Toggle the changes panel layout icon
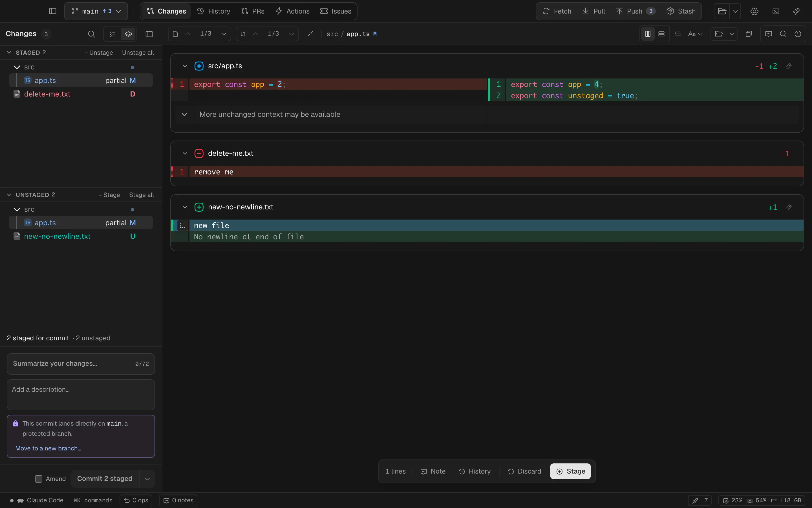This screenshot has height=508, width=812. tap(149, 34)
